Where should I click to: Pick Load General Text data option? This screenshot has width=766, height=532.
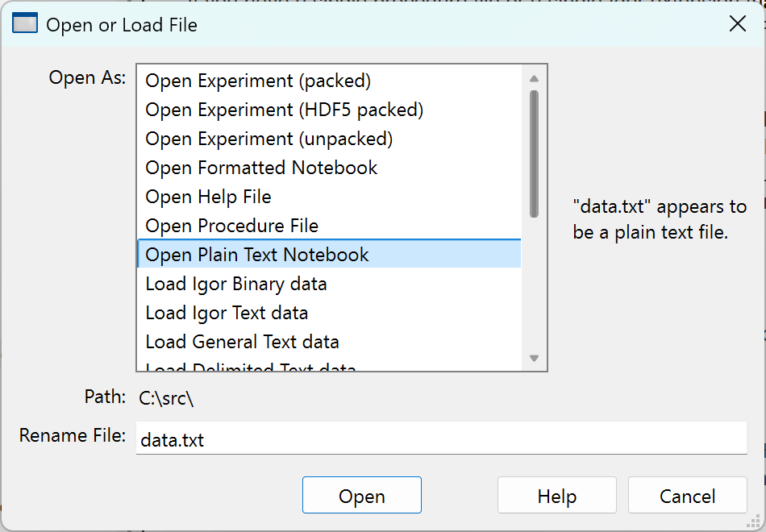[x=242, y=342]
